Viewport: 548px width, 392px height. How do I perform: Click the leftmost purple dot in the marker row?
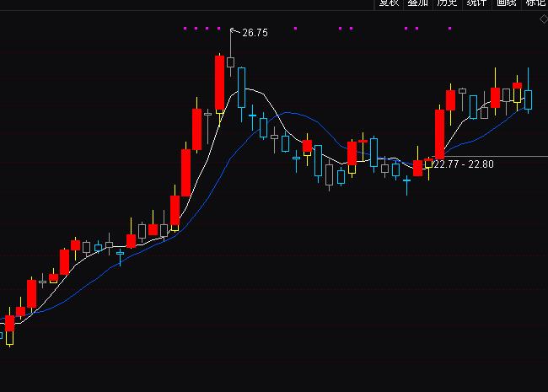(185, 28)
